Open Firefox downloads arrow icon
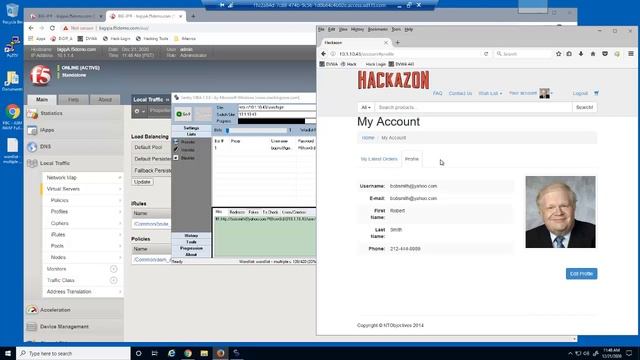 click(581, 54)
